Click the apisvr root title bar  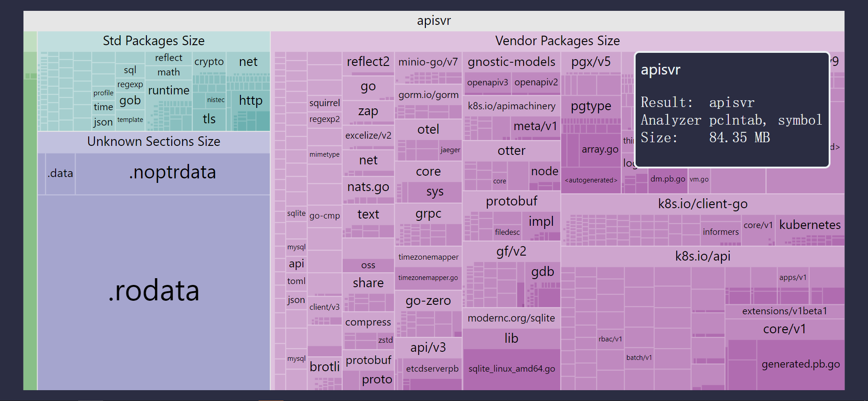pyautogui.click(x=434, y=21)
